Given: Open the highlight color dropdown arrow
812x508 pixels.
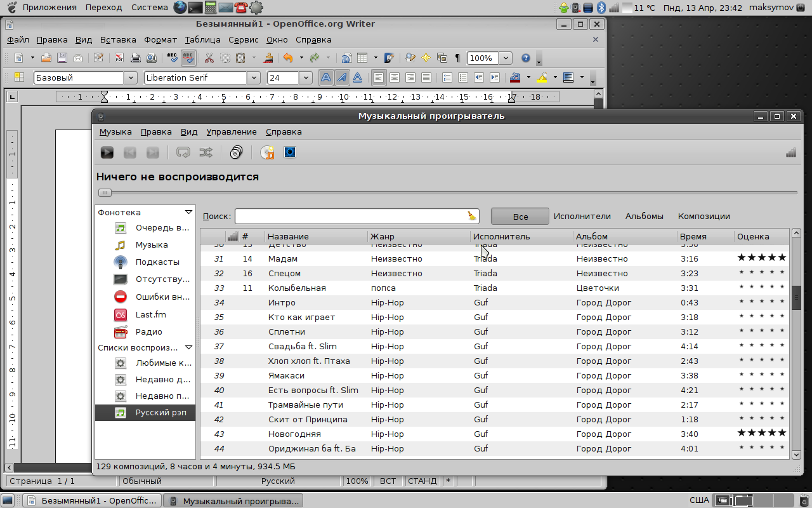Looking at the screenshot, I should [555, 77].
